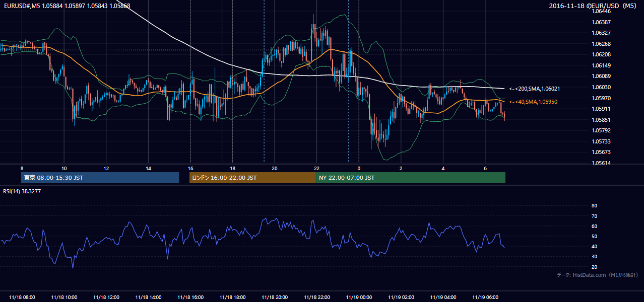Click the 11/18 22:00 time axis label
Viewport: 644px width, 302px height.
point(316,297)
